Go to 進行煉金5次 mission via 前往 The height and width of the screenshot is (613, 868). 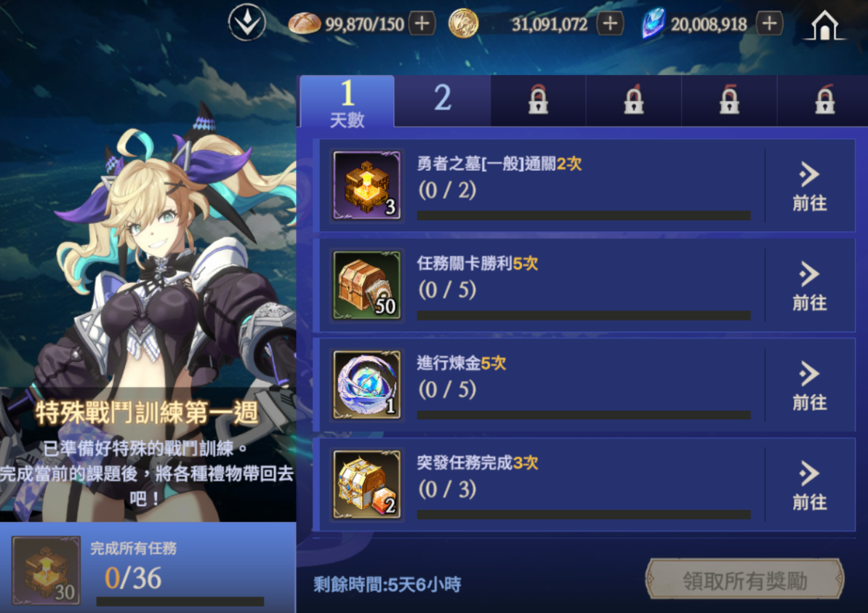tap(809, 386)
